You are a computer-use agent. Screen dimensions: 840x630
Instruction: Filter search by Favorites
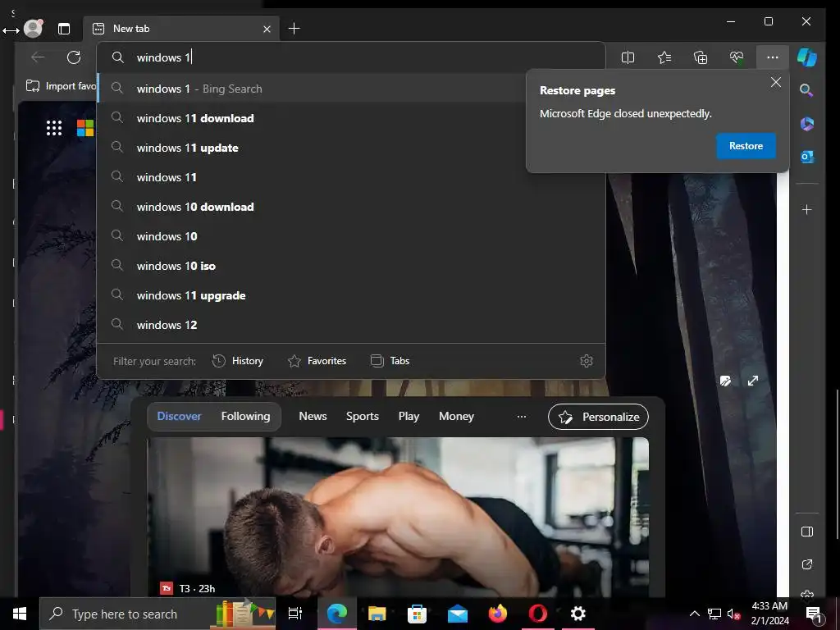pyautogui.click(x=317, y=361)
